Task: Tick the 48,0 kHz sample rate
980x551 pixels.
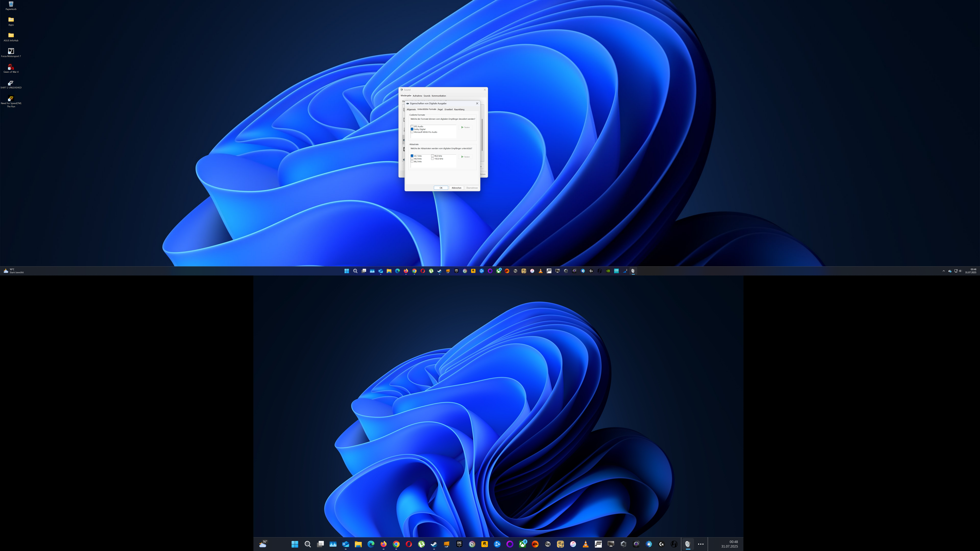Action: pyautogui.click(x=412, y=159)
